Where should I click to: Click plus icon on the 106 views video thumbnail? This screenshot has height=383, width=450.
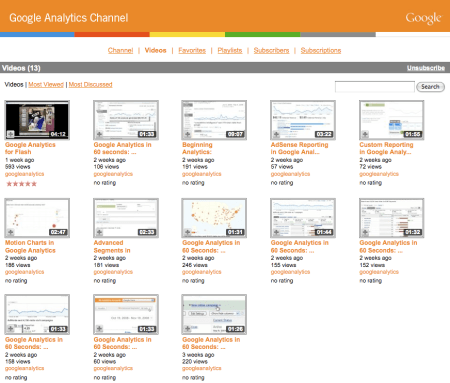tap(99, 134)
